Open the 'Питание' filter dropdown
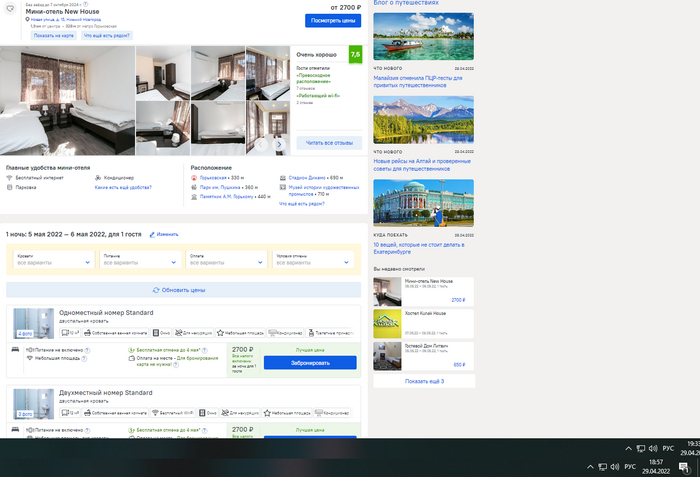Viewport: 700px width, 477px height. 140,259
